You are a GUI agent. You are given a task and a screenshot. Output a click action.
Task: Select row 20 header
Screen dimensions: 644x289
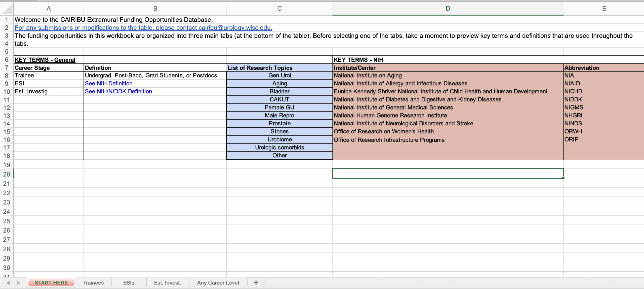7,174
